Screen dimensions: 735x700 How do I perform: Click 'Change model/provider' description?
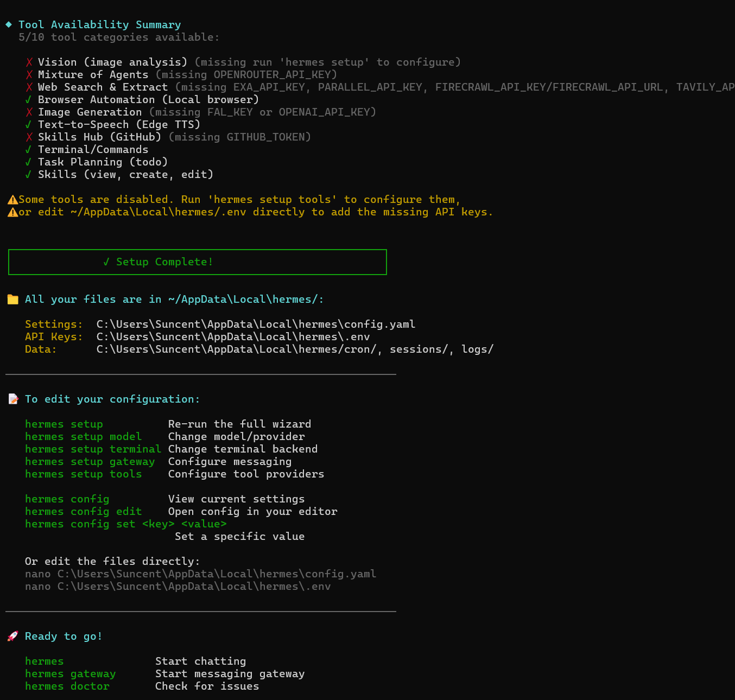coord(236,437)
